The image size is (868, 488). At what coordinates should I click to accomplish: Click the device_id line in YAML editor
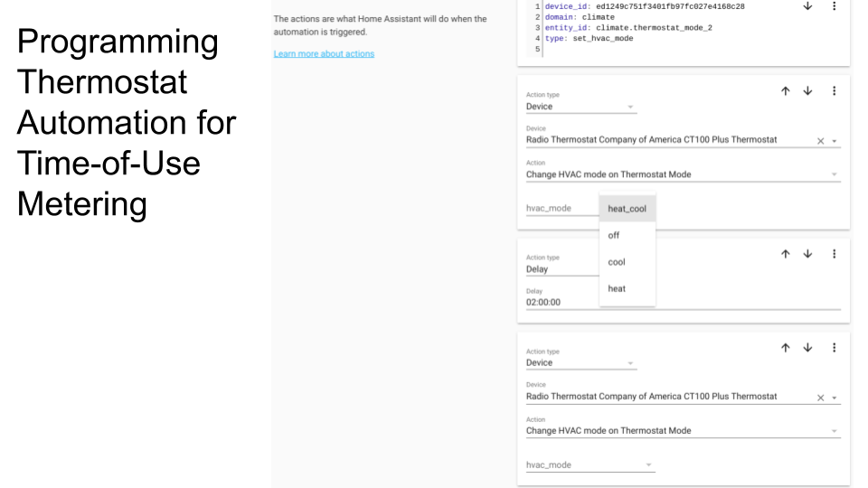coord(645,6)
